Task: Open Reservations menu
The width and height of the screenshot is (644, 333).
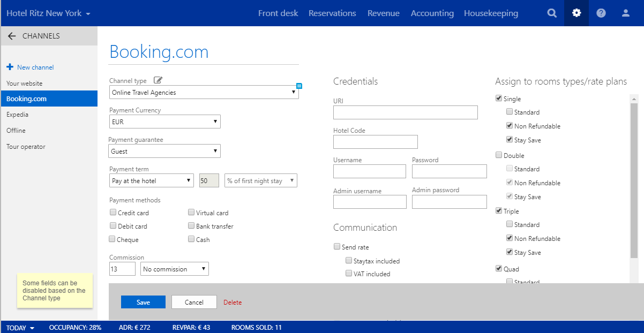Action: (x=332, y=13)
